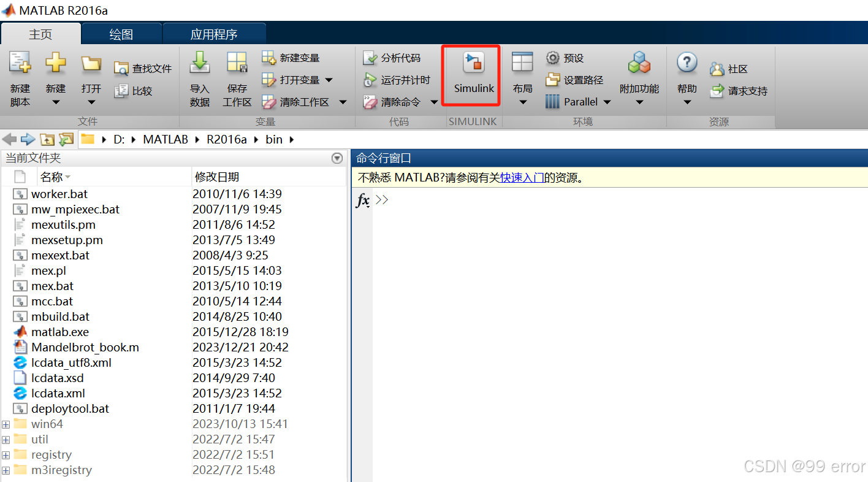
Task: Launch Simulink from the ribbon
Action: (471, 75)
